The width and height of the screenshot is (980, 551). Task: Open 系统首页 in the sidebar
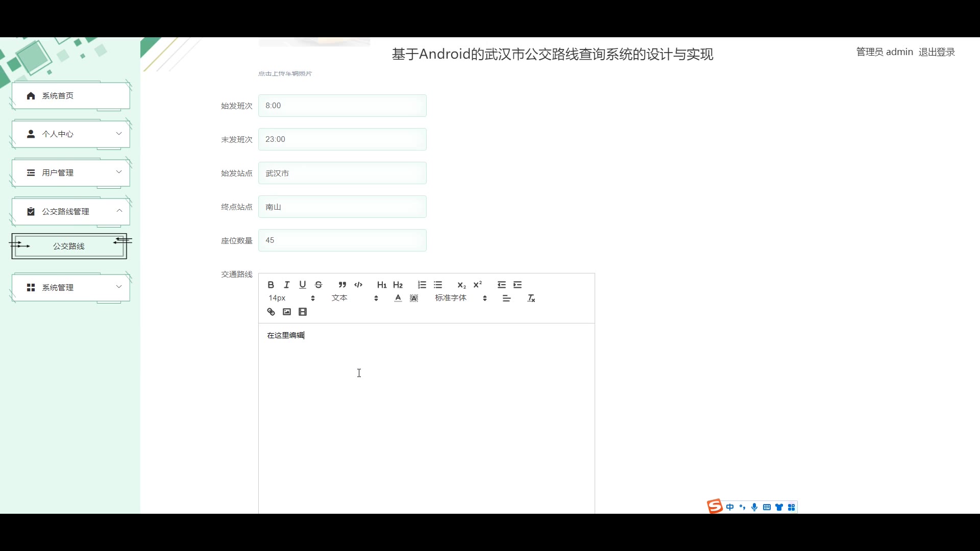[70, 96]
